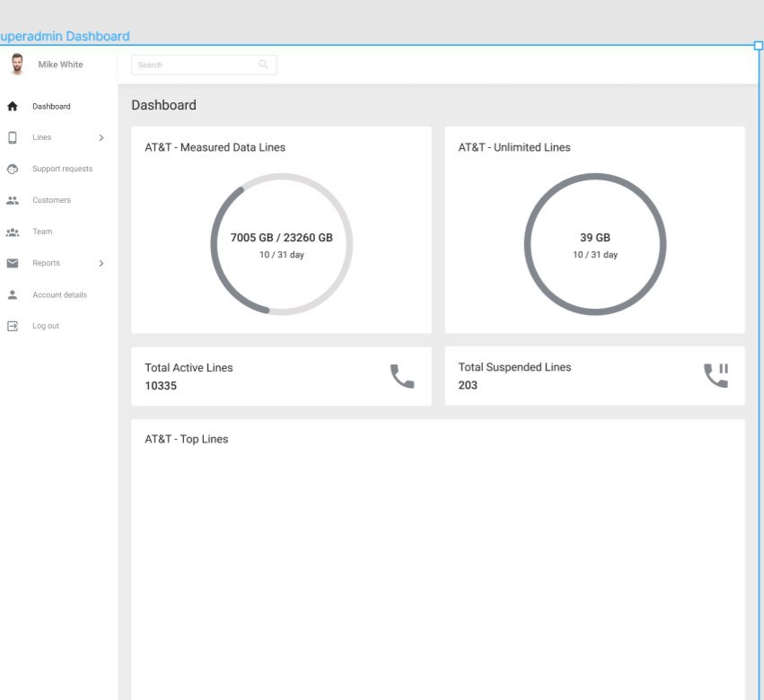This screenshot has height=700, width=764.
Task: Open the Team menu item
Action: click(42, 232)
